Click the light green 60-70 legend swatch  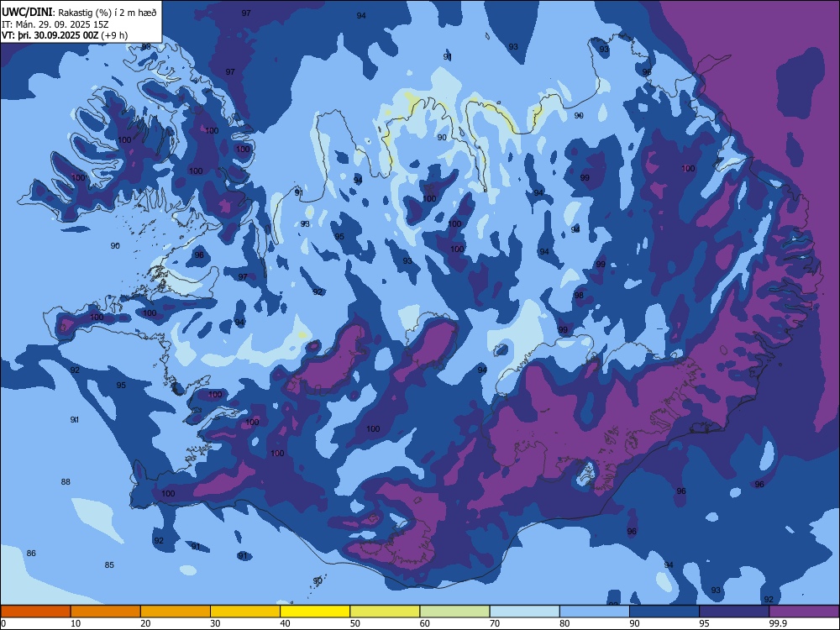(454, 612)
